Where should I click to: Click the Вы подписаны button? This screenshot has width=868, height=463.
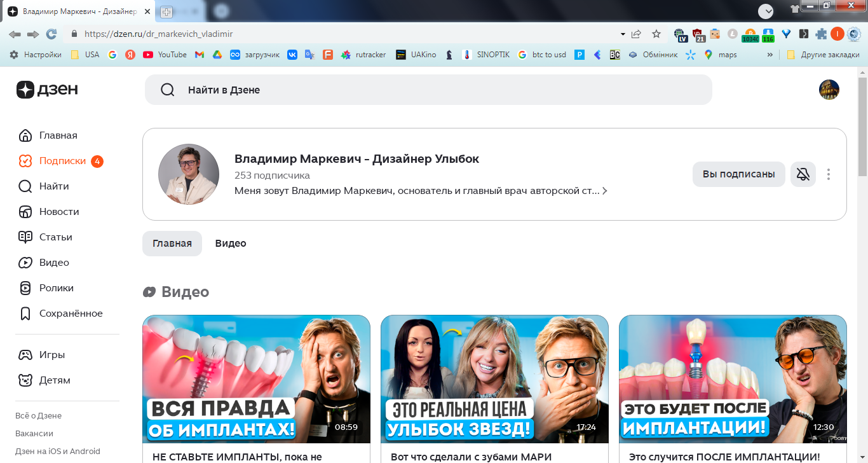(739, 174)
